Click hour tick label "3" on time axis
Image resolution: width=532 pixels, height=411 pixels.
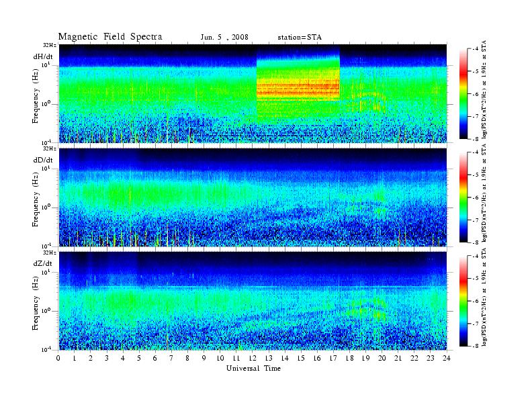pyautogui.click(x=107, y=358)
